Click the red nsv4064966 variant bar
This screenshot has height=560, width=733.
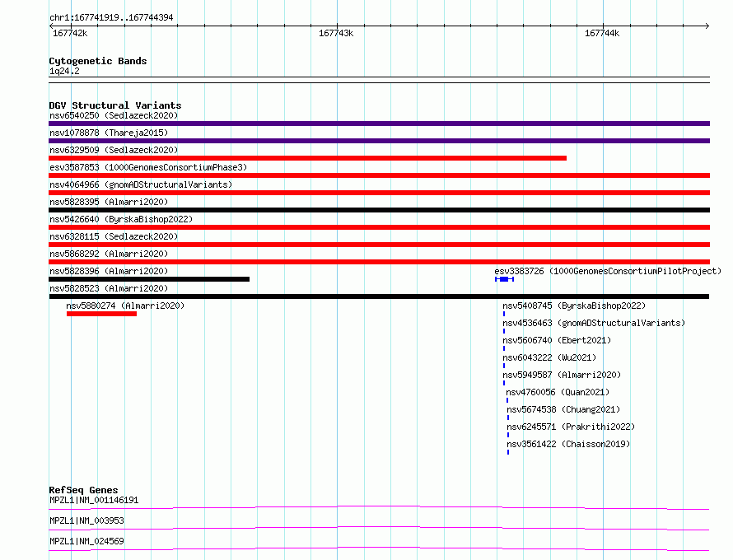pyautogui.click(x=379, y=193)
